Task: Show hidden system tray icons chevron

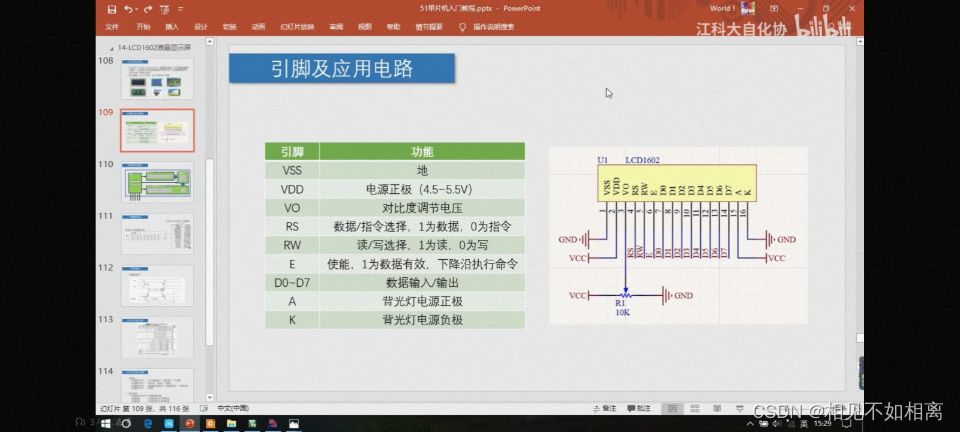Action: coord(751,423)
